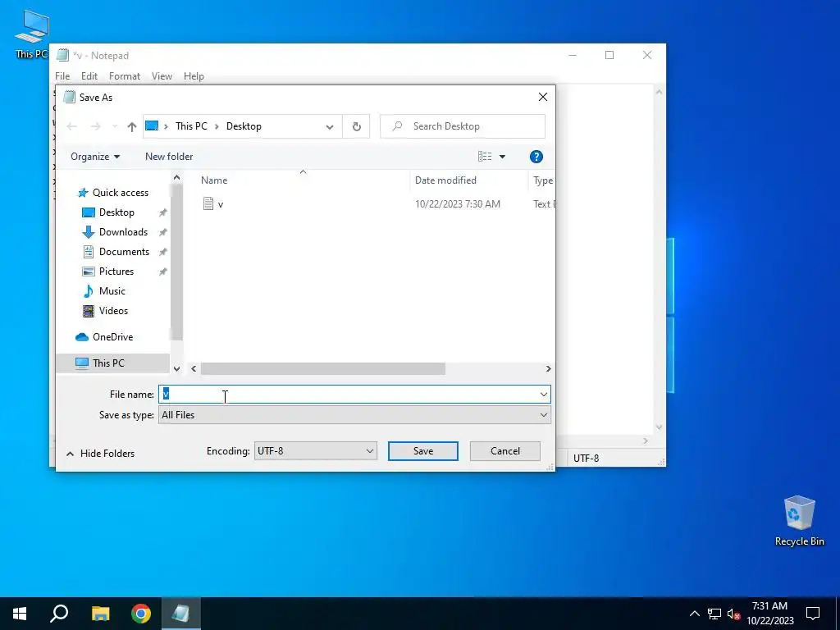Open network status tray icon

(714, 614)
